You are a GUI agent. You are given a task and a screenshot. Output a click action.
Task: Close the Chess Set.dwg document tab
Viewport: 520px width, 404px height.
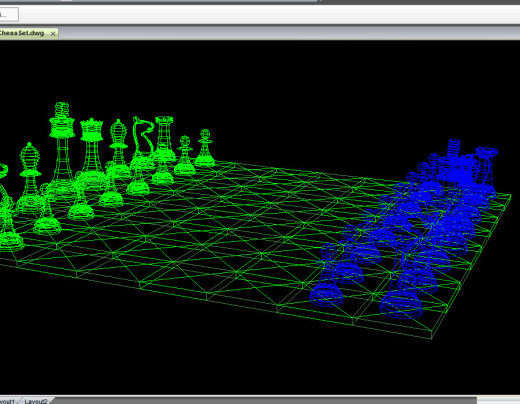53,33
